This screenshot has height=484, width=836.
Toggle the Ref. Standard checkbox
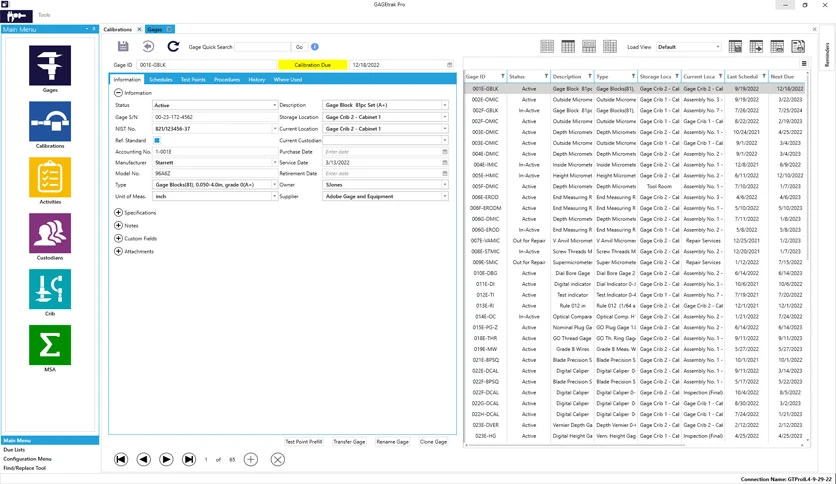(x=157, y=140)
